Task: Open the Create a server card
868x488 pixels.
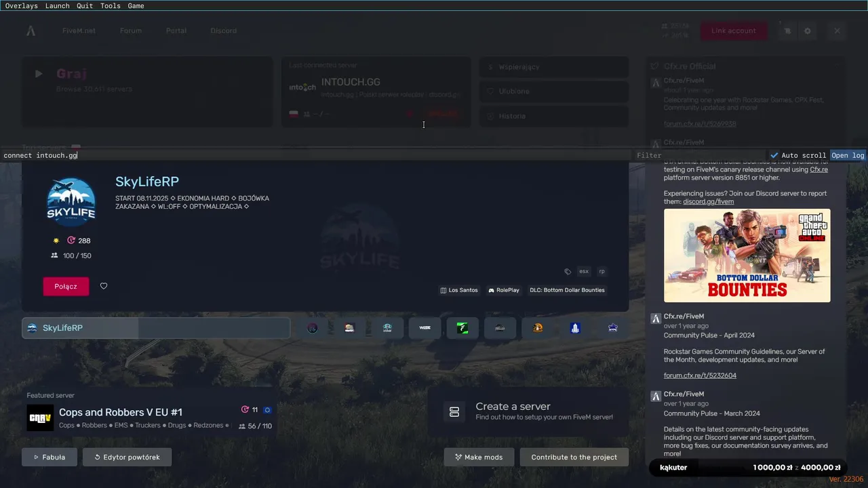Action: (x=528, y=411)
